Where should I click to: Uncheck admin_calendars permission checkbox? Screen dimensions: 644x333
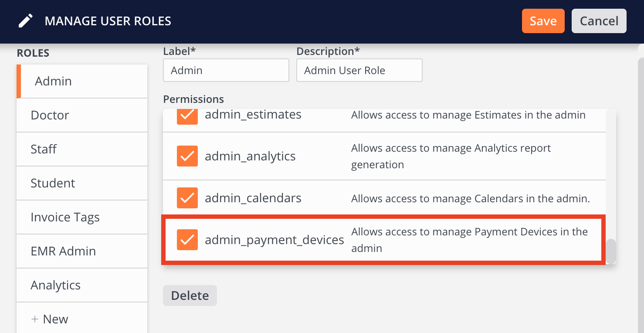coord(187,198)
